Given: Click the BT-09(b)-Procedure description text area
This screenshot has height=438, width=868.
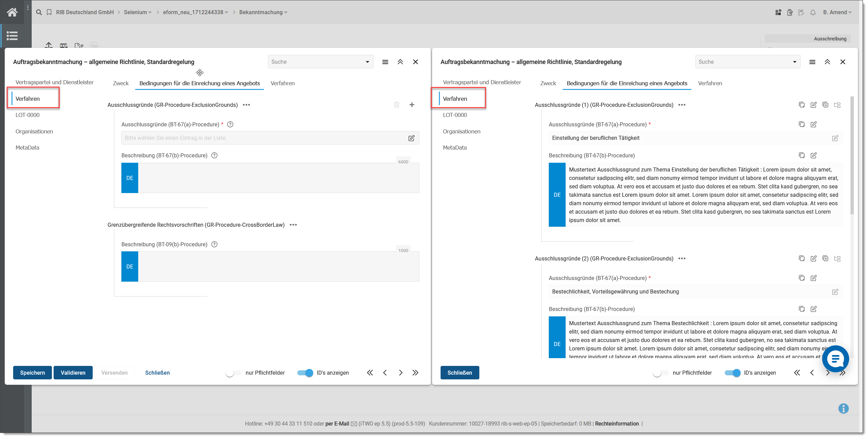Looking at the screenshot, I should pos(278,267).
